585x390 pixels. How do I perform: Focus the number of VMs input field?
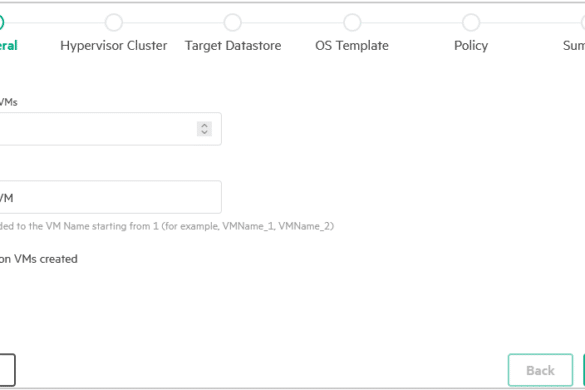110,129
